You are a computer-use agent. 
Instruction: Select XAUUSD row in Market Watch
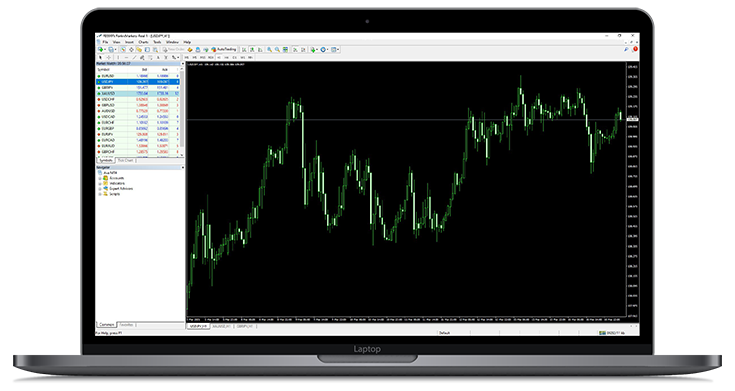[x=138, y=93]
